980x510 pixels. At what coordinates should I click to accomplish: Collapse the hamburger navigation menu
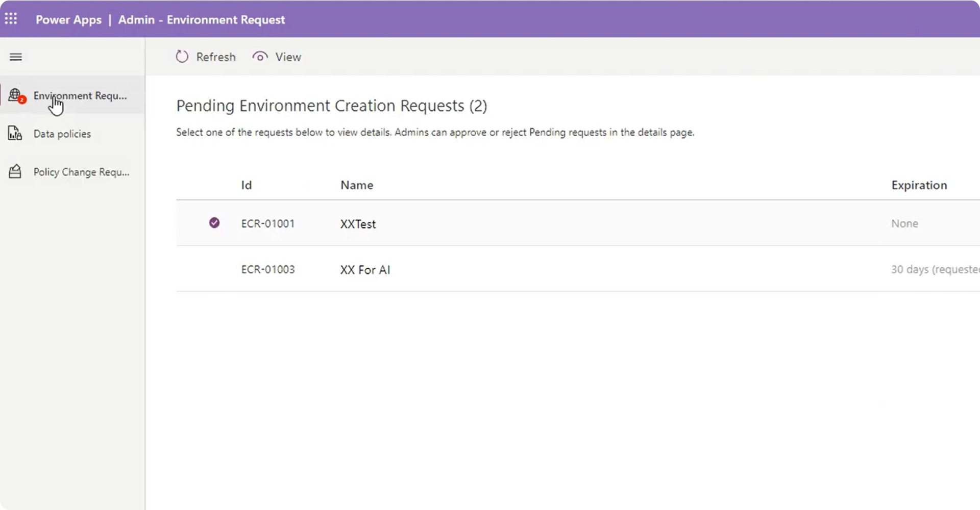[x=16, y=57]
